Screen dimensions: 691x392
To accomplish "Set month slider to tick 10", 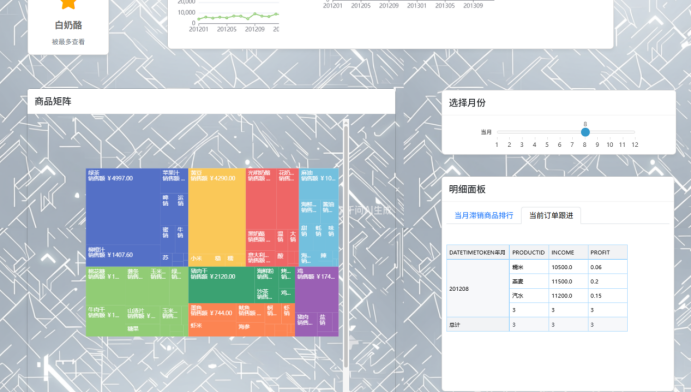I will 609,144.
